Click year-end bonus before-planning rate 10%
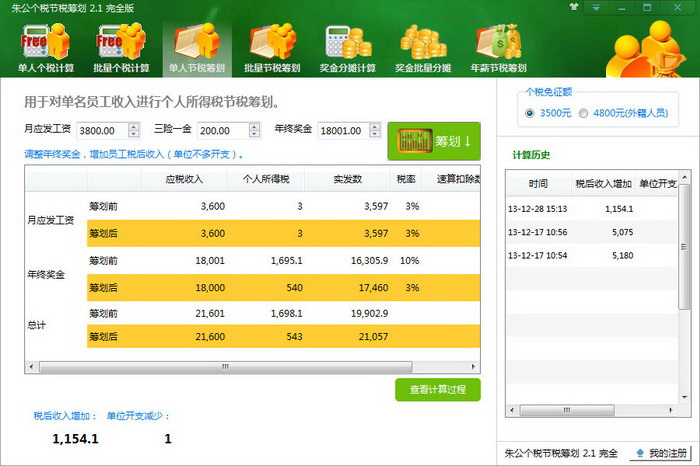 (409, 261)
